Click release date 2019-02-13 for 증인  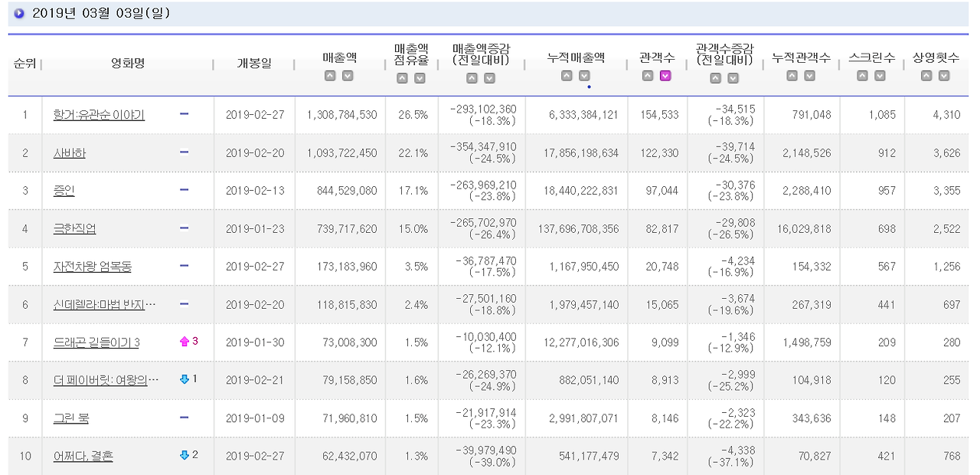255,191
